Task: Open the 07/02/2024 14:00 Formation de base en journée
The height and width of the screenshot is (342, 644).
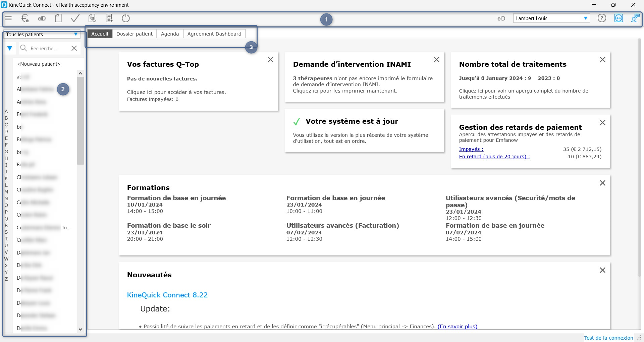Action: 495,232
